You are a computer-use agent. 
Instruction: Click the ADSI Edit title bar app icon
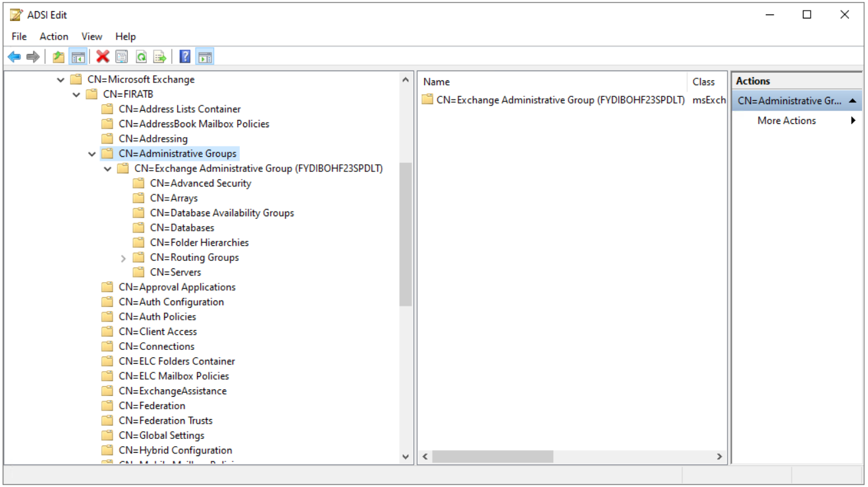[16, 14]
